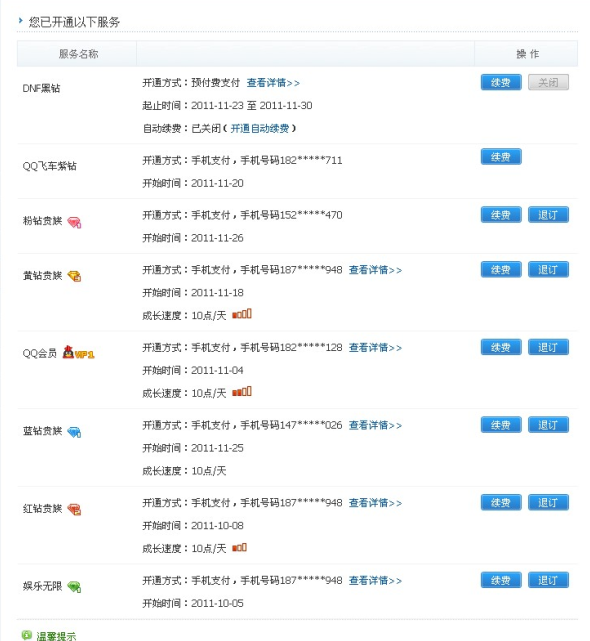Click the QQ member VIP1 penguin icon
The image size is (590, 641).
pos(79,352)
